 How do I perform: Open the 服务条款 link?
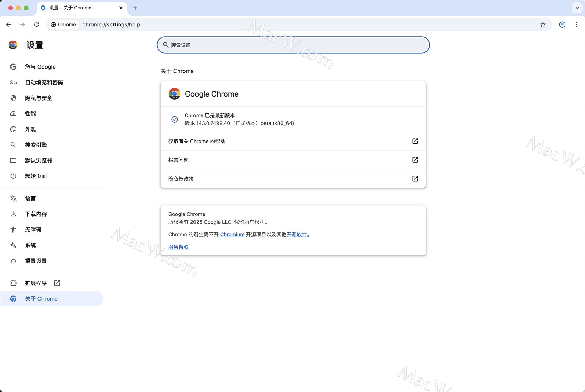click(178, 247)
